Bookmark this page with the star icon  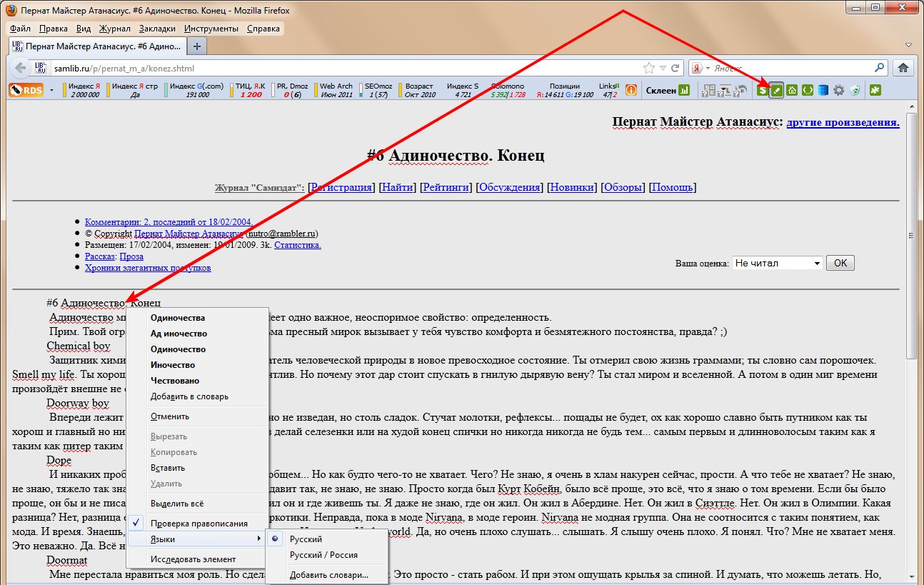[x=648, y=69]
